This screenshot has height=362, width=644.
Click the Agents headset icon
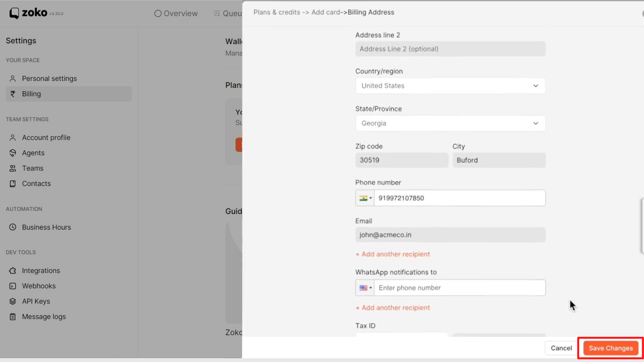coord(12,153)
